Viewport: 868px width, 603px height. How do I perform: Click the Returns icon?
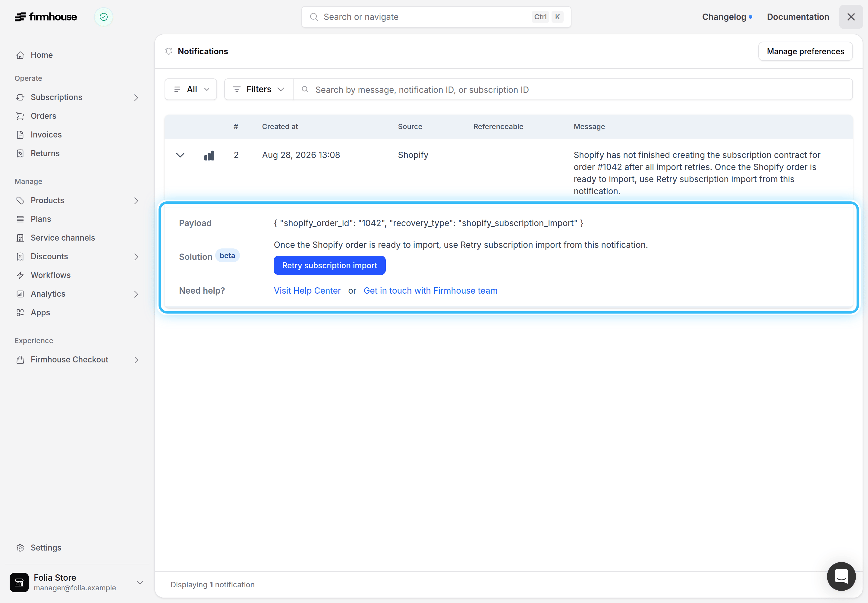(x=20, y=153)
